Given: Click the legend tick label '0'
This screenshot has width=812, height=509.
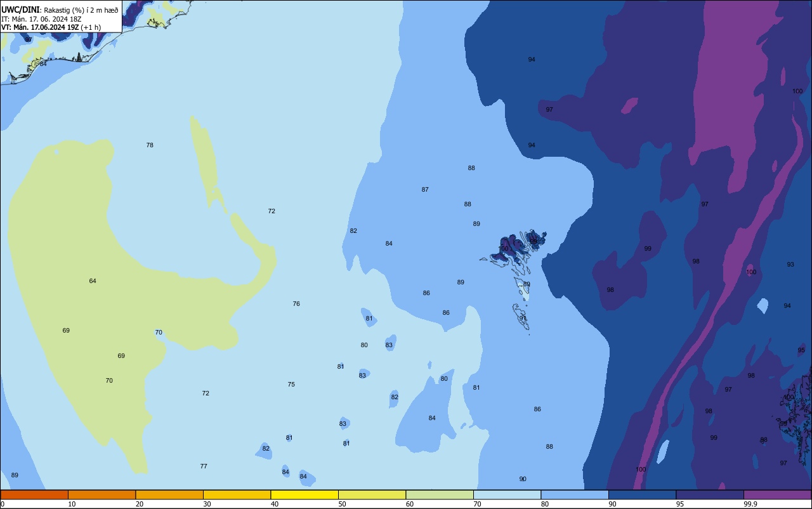Looking at the screenshot, I should tap(3, 504).
